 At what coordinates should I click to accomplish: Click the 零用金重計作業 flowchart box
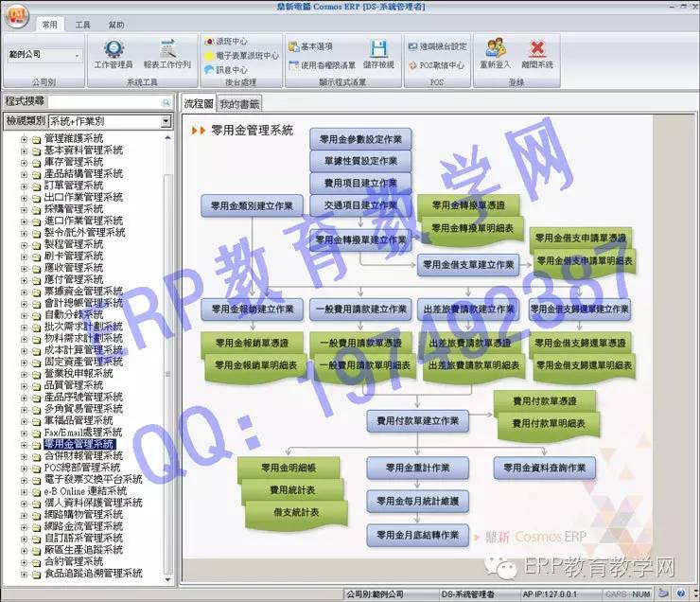(417, 468)
